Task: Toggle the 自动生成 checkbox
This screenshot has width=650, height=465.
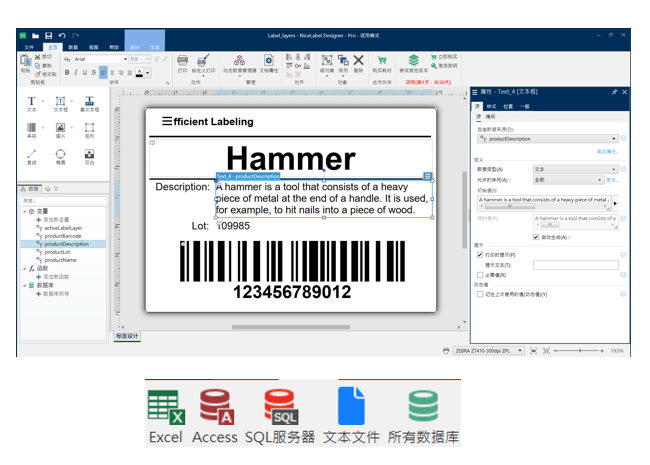Action: (536, 237)
